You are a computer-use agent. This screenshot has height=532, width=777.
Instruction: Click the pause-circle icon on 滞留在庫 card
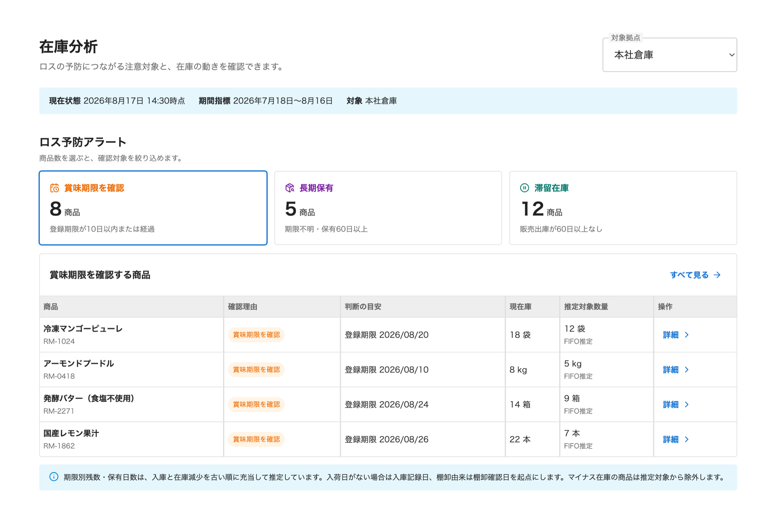point(524,188)
